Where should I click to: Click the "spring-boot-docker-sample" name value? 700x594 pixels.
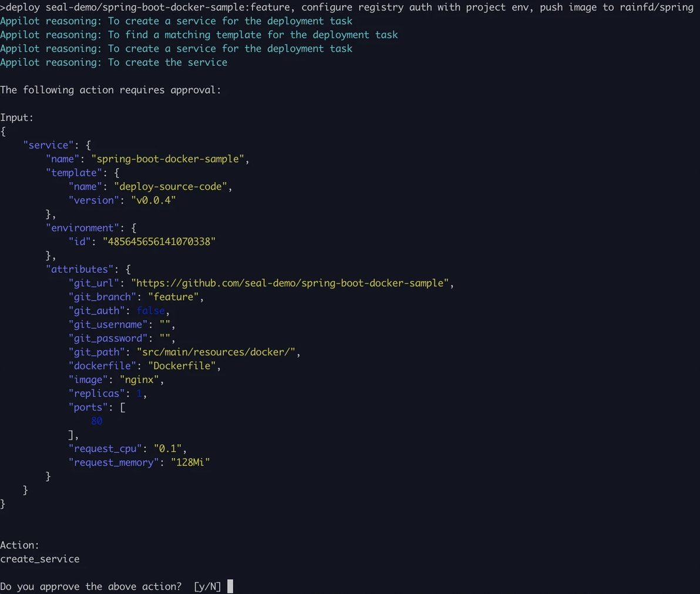[x=167, y=159]
